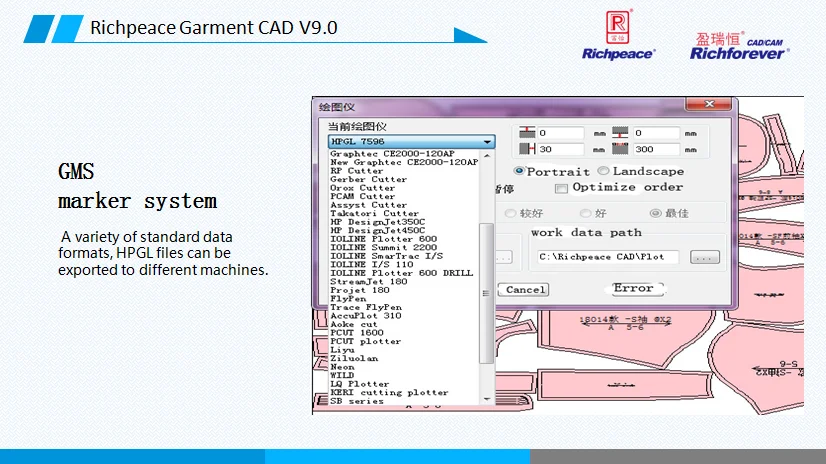The width and height of the screenshot is (826, 464).
Task: Select 好 quality radio button
Action: [x=585, y=213]
